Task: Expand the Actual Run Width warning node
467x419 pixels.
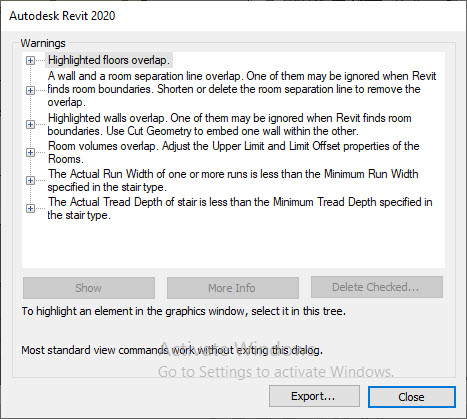Action: pos(30,180)
